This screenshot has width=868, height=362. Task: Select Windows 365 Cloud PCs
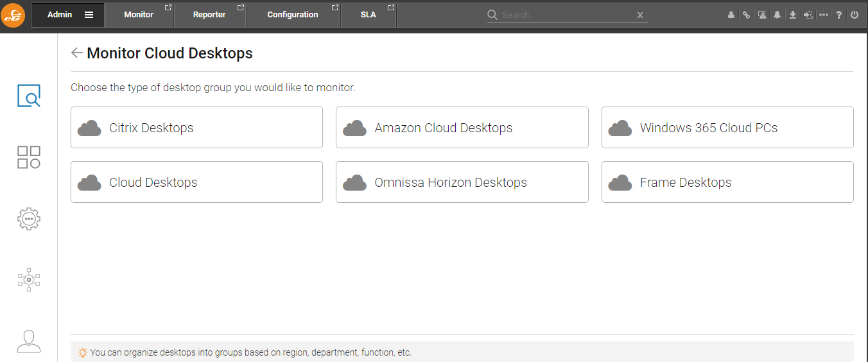(727, 128)
